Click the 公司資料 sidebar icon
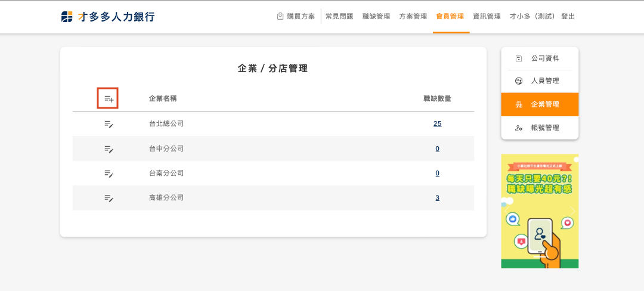The width and height of the screenshot is (644, 291). pyautogui.click(x=519, y=58)
